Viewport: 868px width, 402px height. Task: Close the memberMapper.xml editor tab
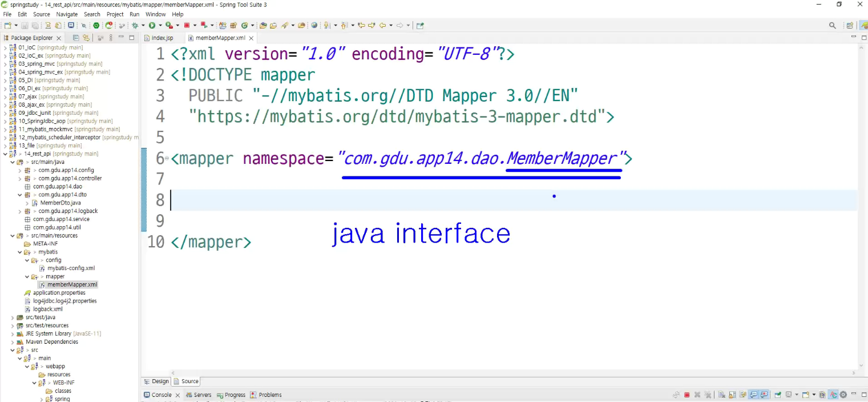tap(252, 38)
